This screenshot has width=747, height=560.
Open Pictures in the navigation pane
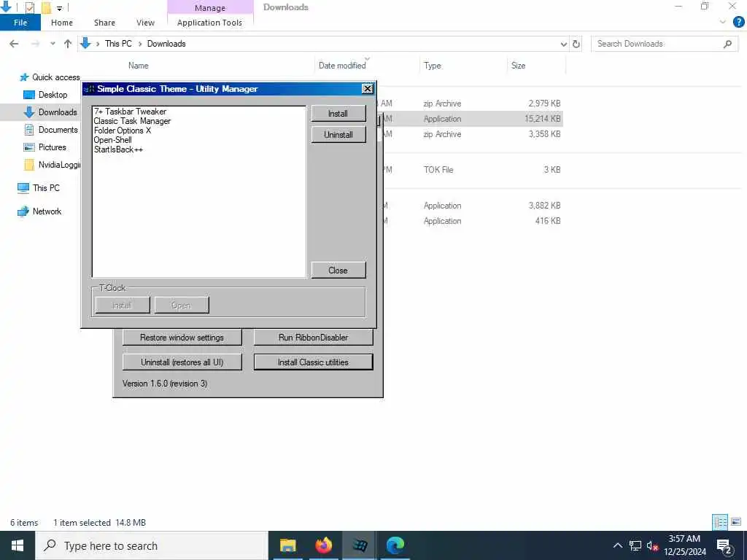point(44,147)
